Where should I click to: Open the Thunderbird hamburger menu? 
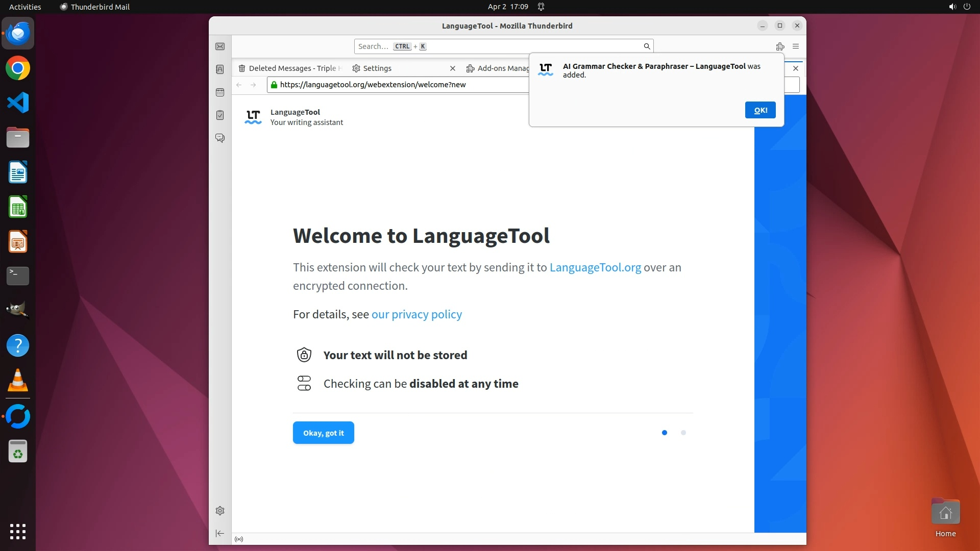click(796, 46)
